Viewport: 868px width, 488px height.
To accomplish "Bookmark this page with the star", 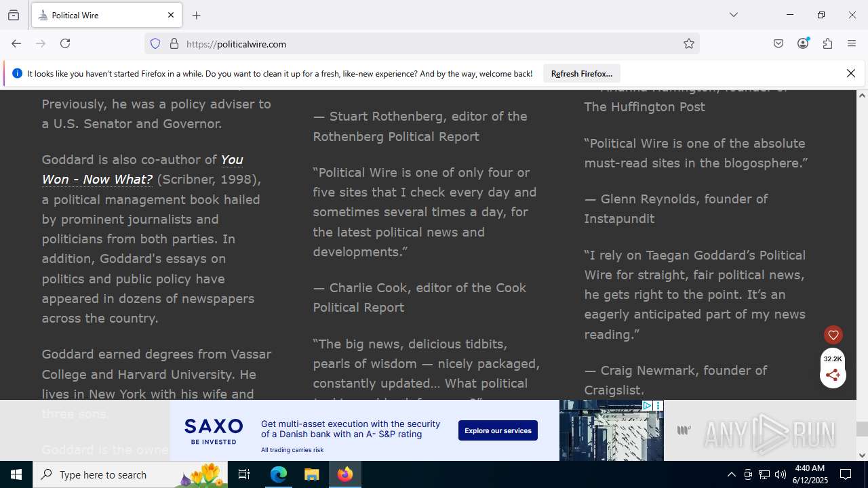I will point(689,43).
